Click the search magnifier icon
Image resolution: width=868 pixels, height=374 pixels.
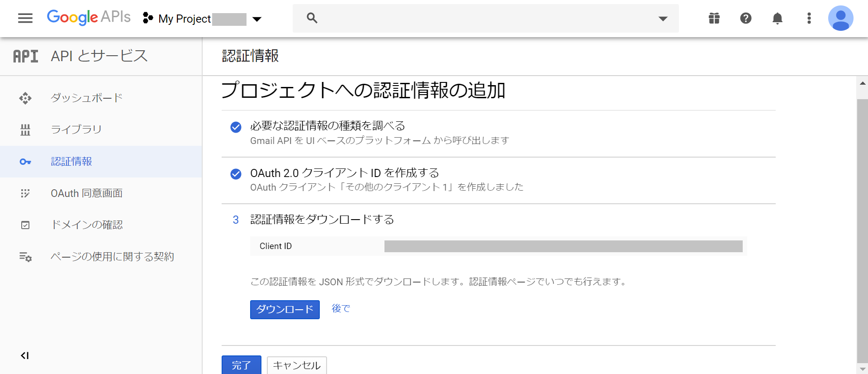312,18
